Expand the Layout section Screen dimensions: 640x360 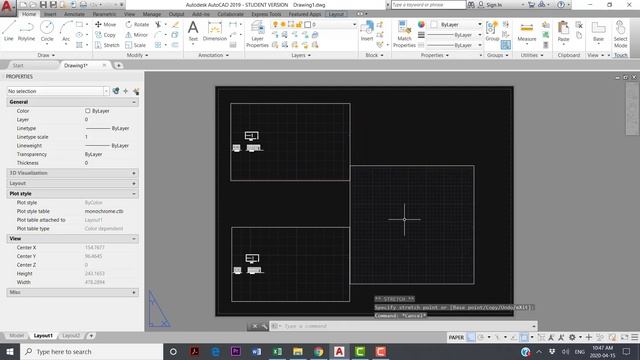134,183
